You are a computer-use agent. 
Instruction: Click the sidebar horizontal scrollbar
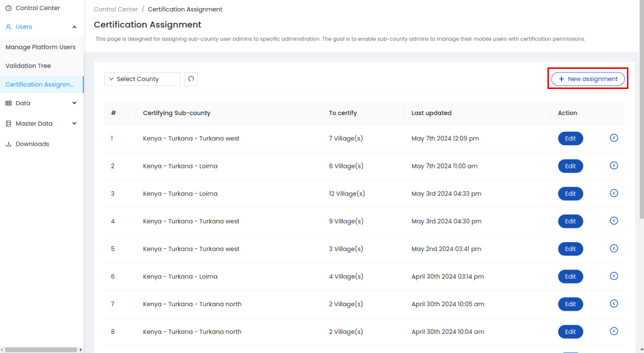click(40, 349)
